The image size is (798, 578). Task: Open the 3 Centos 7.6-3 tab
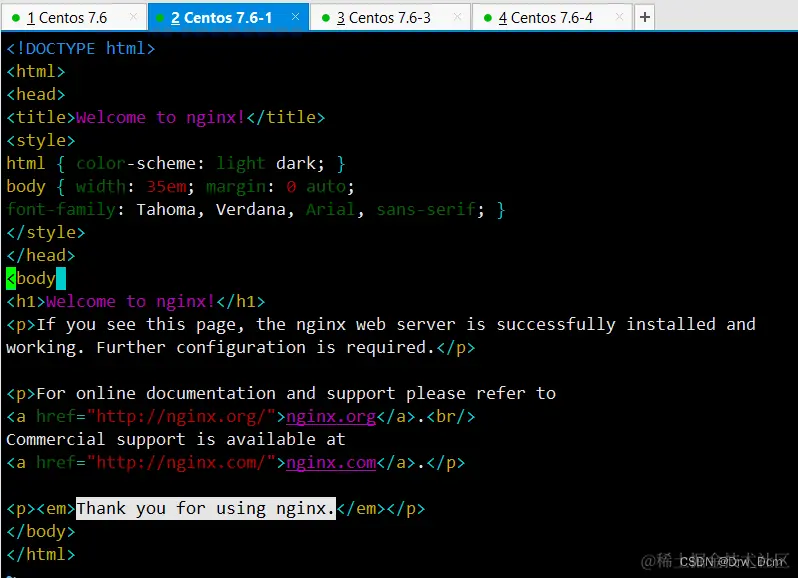tap(390, 18)
